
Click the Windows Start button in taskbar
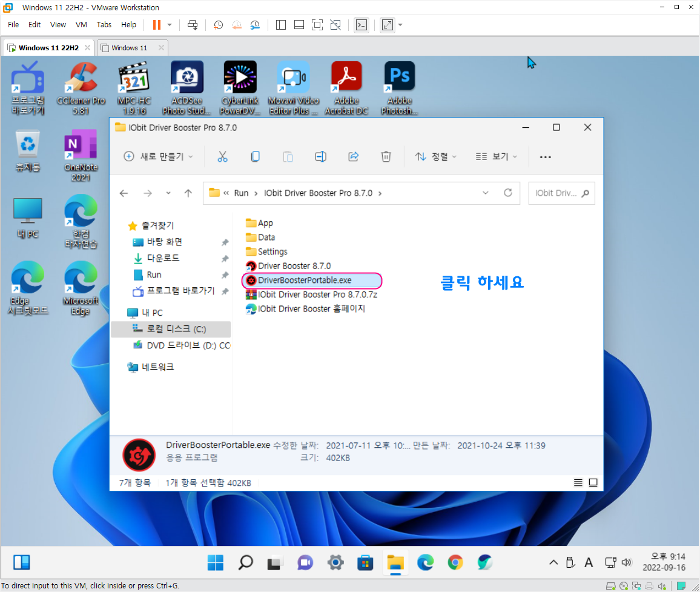(216, 562)
